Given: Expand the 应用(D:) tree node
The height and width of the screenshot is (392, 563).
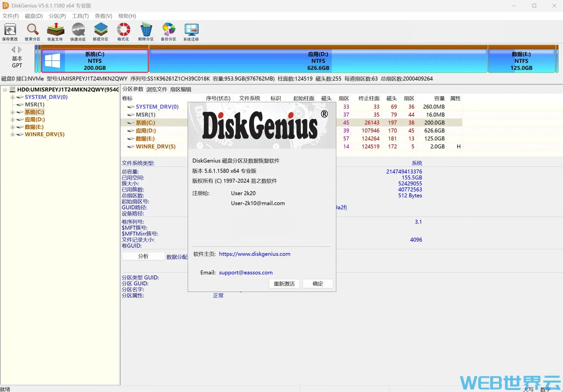Looking at the screenshot, I should pos(12,119).
